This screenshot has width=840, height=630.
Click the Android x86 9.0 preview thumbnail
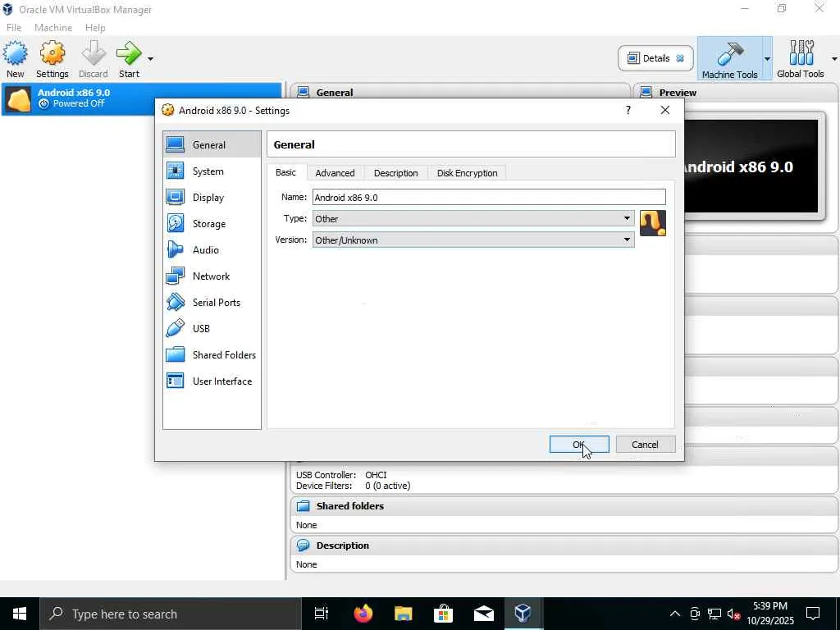coord(751,166)
